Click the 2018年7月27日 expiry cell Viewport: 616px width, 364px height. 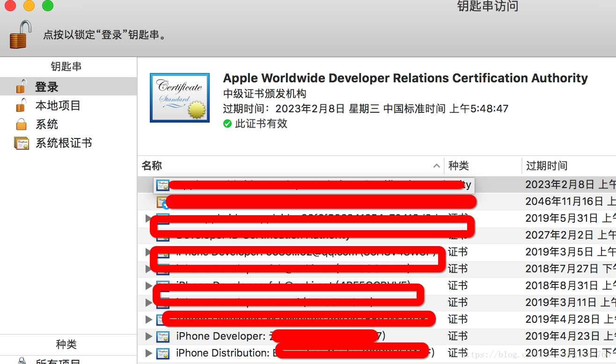click(x=570, y=269)
